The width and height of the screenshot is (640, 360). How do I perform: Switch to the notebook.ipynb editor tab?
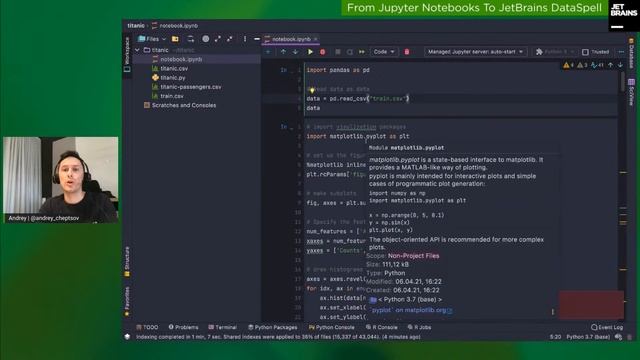[x=291, y=39]
